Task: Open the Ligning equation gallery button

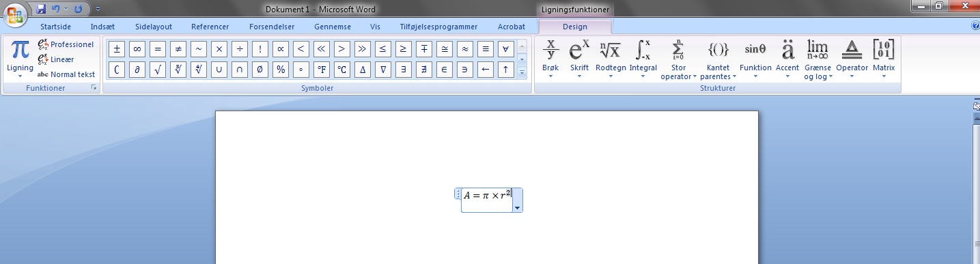Action: [20, 60]
